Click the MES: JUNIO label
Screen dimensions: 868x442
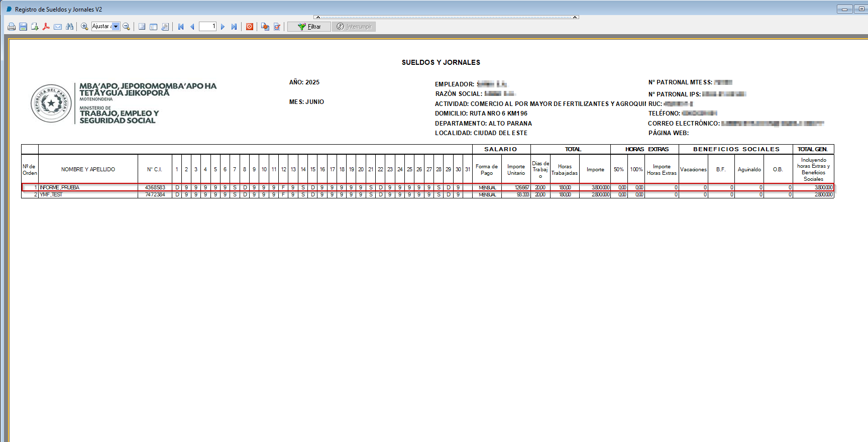306,101
